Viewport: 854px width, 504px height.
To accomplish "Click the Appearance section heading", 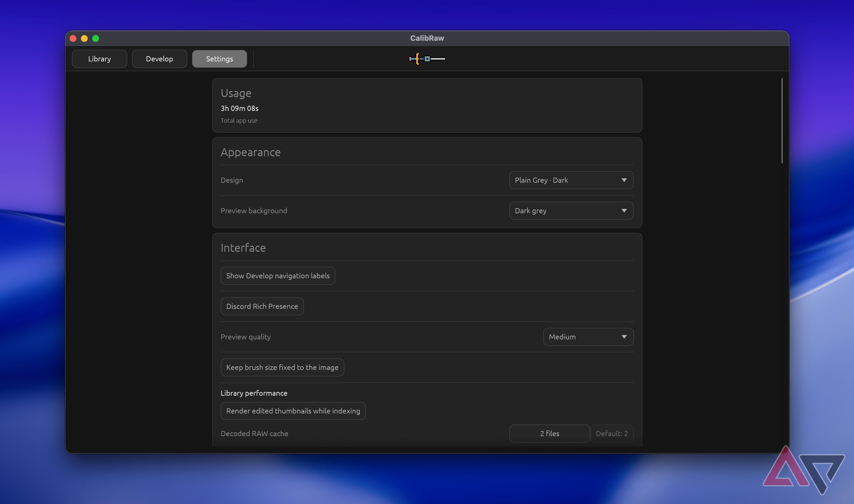I will tap(250, 152).
